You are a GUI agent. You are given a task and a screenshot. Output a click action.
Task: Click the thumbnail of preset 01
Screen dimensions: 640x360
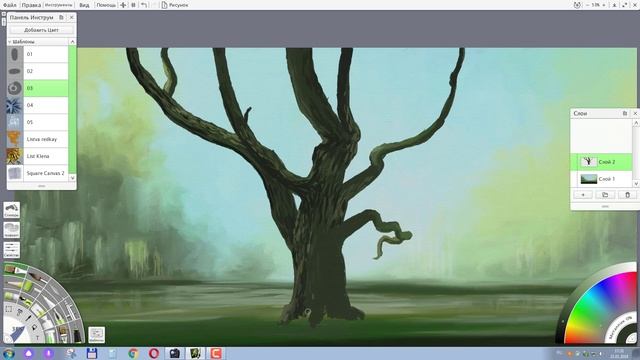point(15,54)
